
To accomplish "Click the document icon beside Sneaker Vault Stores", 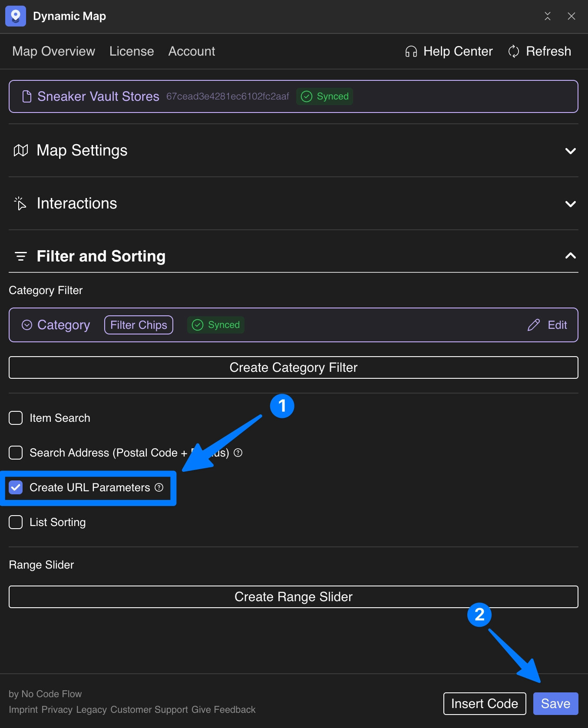I will coord(27,96).
